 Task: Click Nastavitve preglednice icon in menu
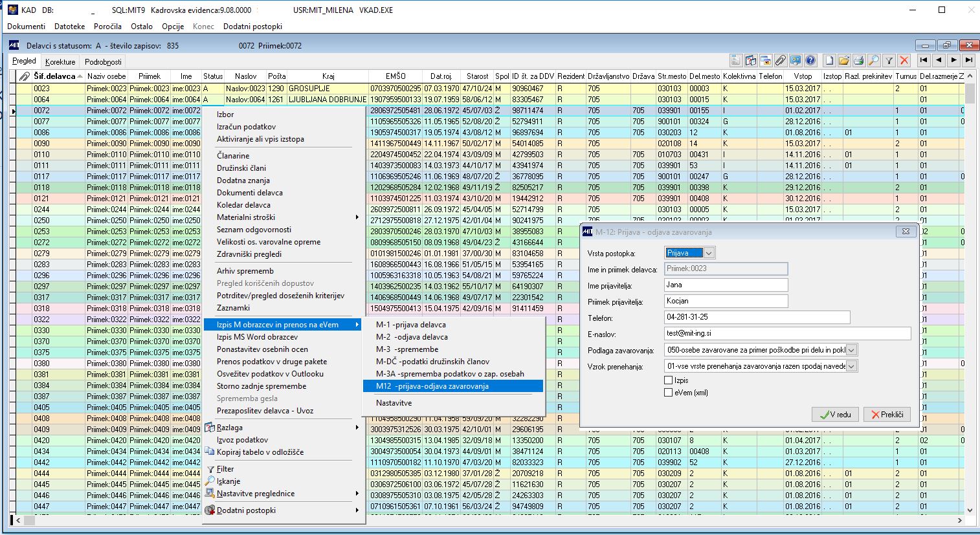[x=210, y=494]
